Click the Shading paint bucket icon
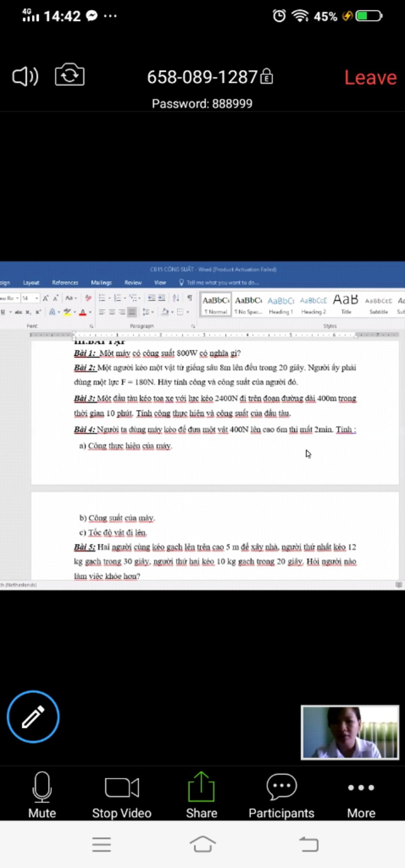 [x=165, y=312]
